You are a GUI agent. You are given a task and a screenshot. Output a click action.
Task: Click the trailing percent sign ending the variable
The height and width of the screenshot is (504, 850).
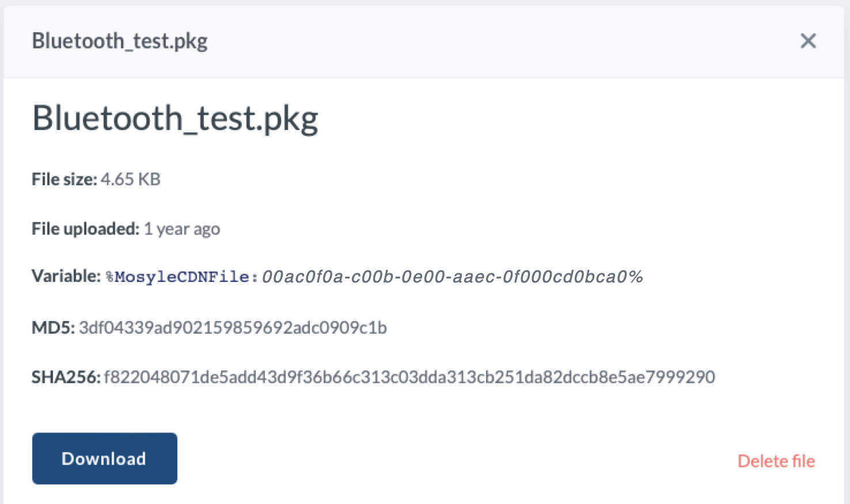(x=636, y=277)
